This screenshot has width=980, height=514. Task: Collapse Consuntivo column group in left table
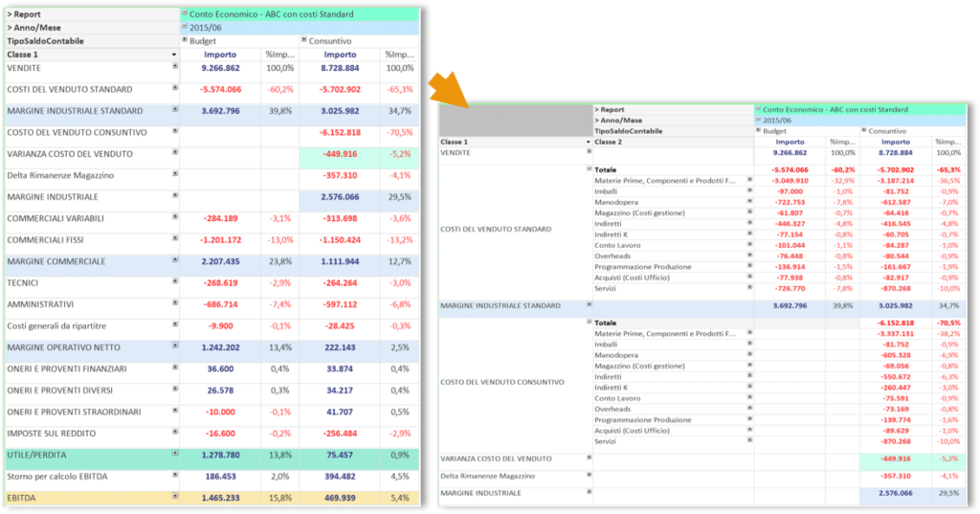[x=303, y=40]
